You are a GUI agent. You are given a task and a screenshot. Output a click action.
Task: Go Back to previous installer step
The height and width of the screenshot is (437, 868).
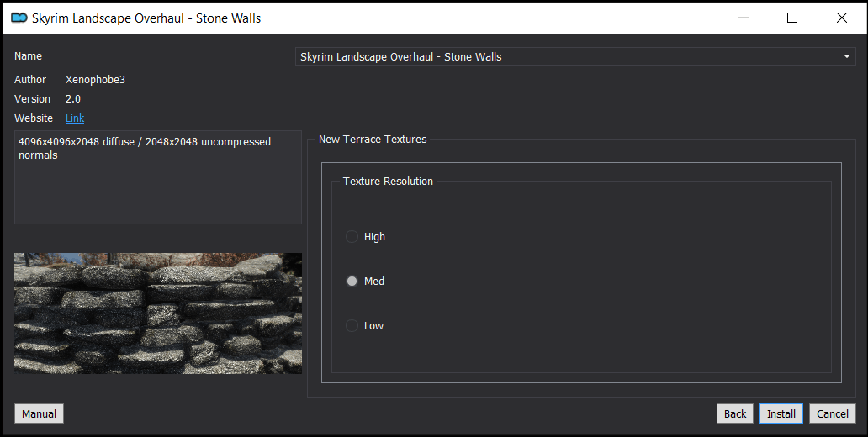click(734, 413)
